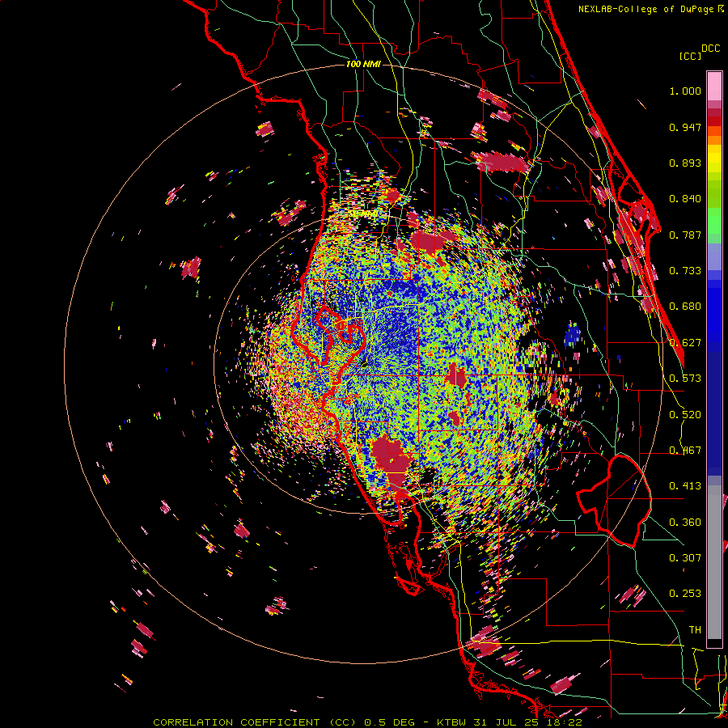Select the 0.520 legend value
The height and width of the screenshot is (728, 728).
(685, 415)
